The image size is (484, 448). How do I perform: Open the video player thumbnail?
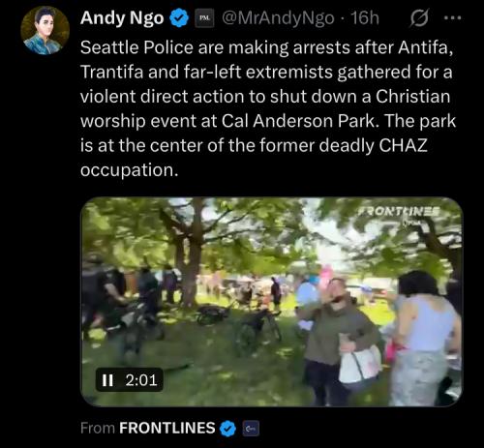point(271,302)
